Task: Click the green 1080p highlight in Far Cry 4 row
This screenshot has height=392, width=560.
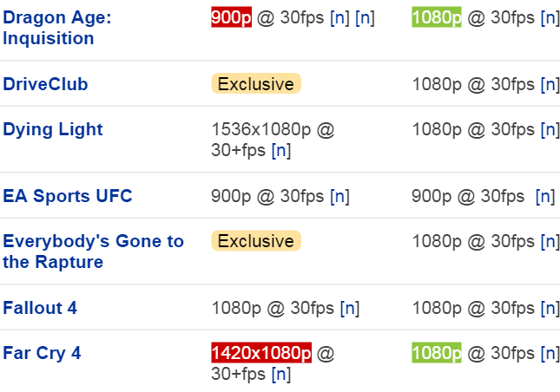Action: pyautogui.click(x=437, y=353)
